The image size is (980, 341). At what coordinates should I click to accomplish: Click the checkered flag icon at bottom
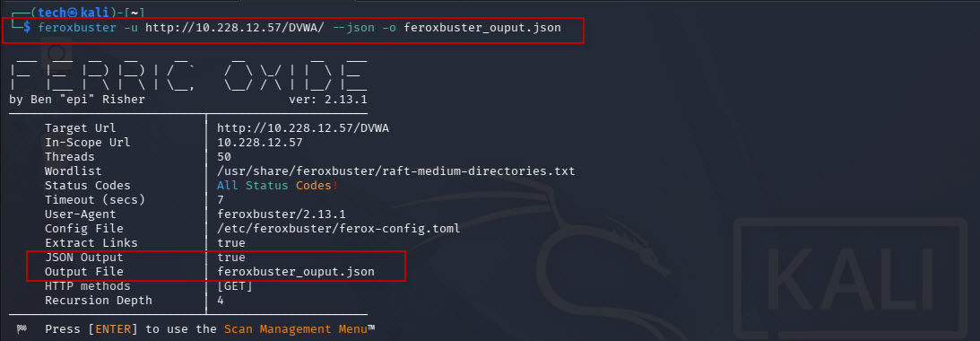coord(22,329)
